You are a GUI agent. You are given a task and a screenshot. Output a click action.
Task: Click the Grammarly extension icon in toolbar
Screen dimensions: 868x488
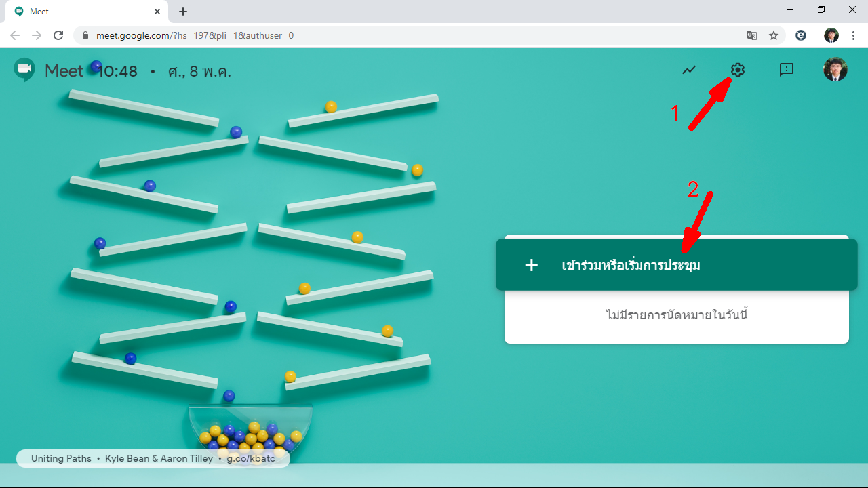coord(801,35)
